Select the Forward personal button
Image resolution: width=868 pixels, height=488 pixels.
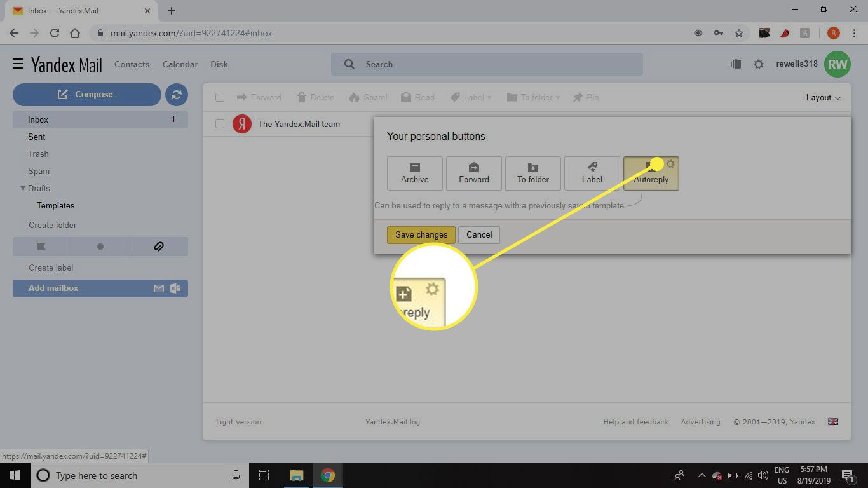(474, 173)
